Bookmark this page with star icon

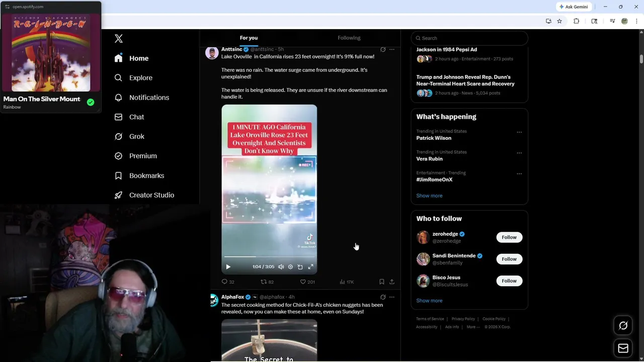click(x=559, y=21)
